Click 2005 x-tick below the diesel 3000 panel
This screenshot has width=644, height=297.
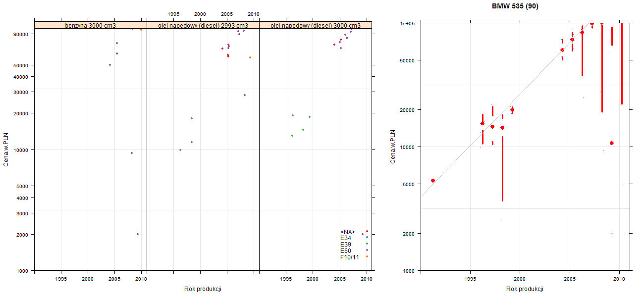click(339, 279)
